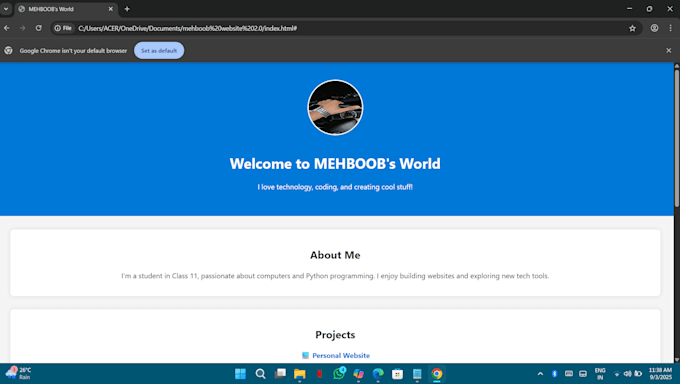Click the volume speaker icon
Screen dimensions: 680x384
pos(628,374)
